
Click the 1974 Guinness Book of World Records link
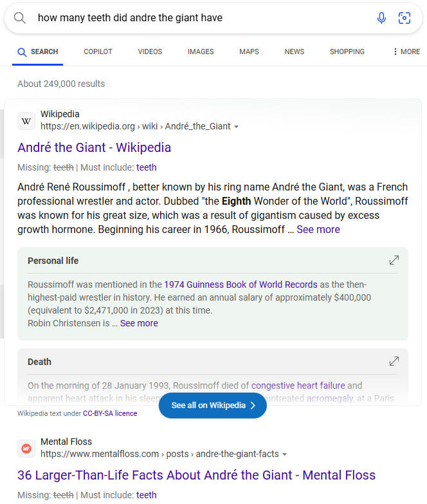[x=241, y=284]
